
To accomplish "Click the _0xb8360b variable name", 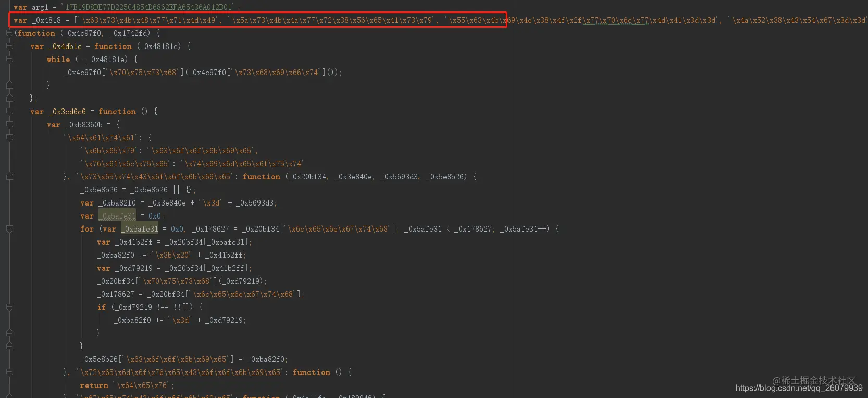I will click(83, 125).
